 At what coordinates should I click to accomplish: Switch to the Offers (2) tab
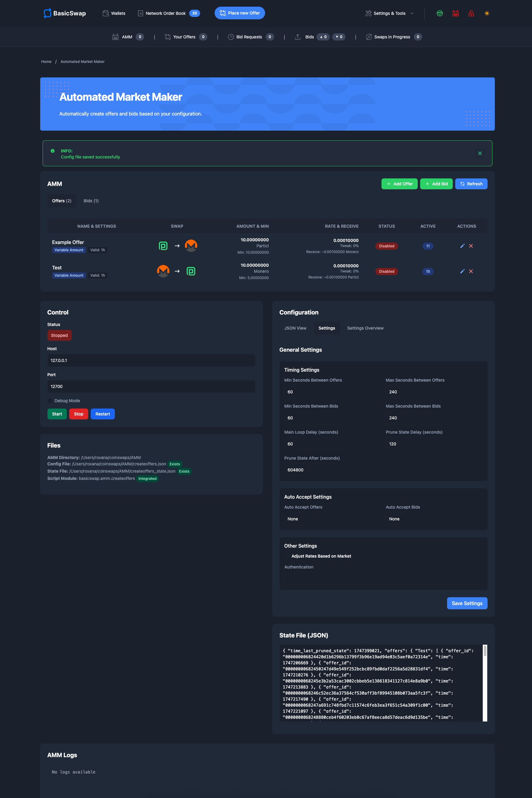point(61,201)
